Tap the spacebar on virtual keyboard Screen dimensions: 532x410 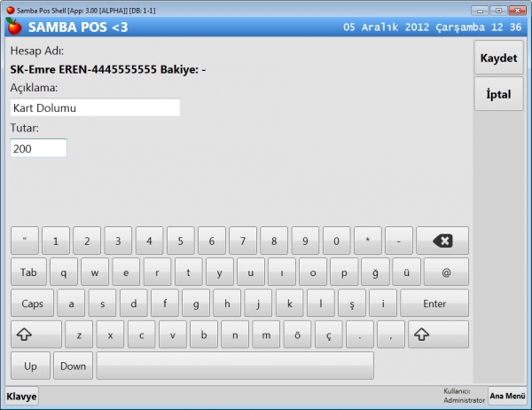tap(235, 366)
